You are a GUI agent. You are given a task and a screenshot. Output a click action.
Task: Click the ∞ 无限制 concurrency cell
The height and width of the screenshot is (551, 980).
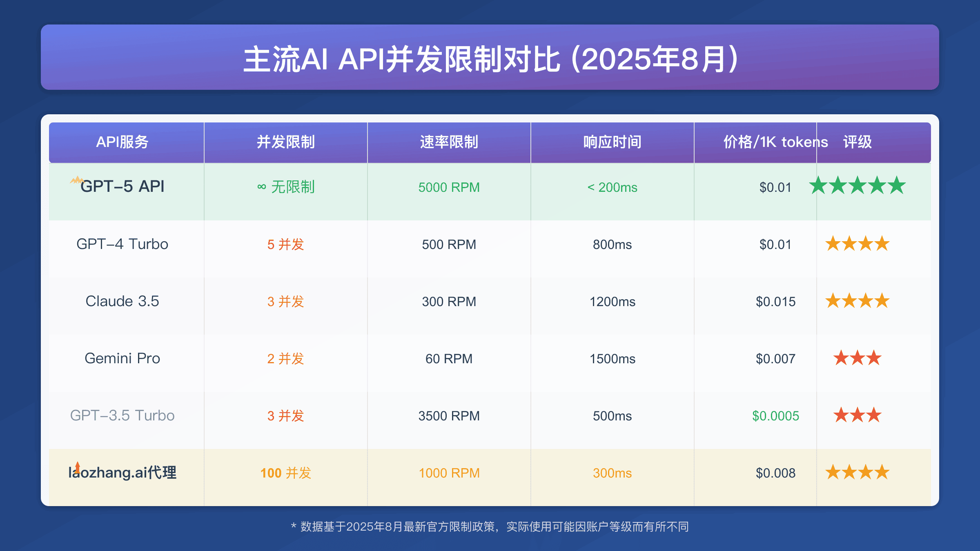pyautogui.click(x=285, y=187)
